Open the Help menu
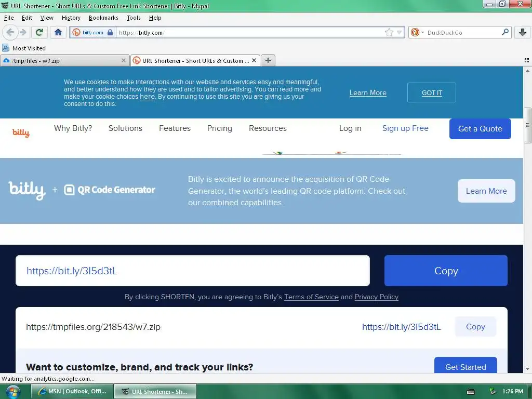 tap(155, 18)
